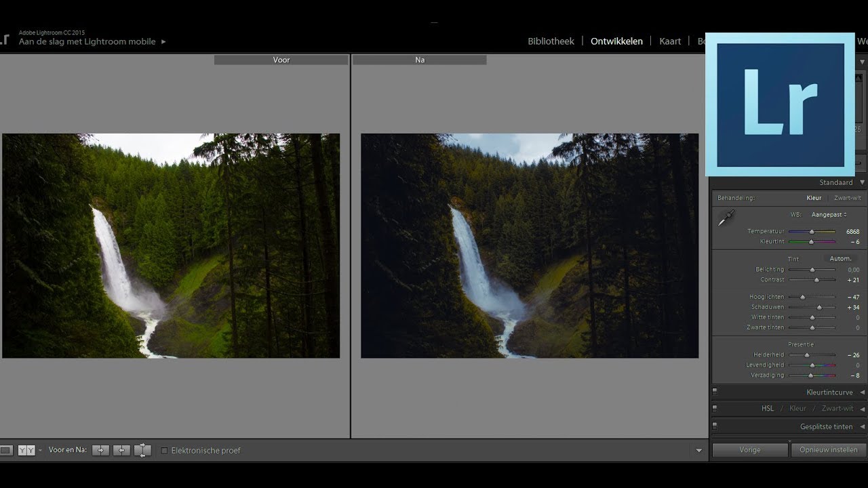Viewport: 868px width, 488px height.
Task: Click the Opnieuw instellen button
Action: (x=828, y=449)
